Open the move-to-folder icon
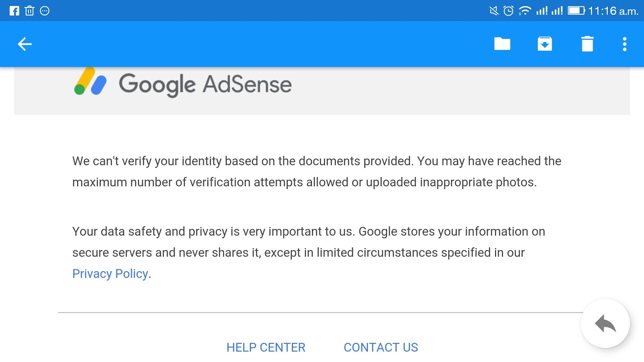Screen dimensions: 644x362 502,44
